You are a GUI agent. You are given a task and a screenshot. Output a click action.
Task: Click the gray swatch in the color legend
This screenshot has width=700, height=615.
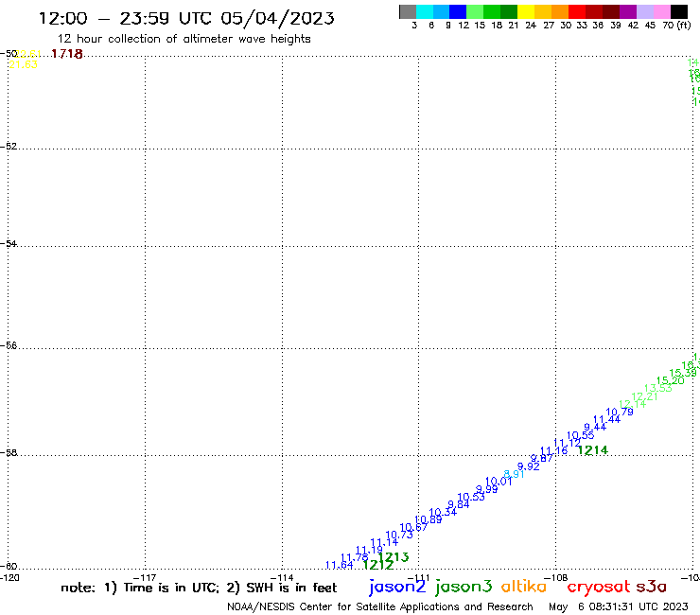[x=408, y=11]
